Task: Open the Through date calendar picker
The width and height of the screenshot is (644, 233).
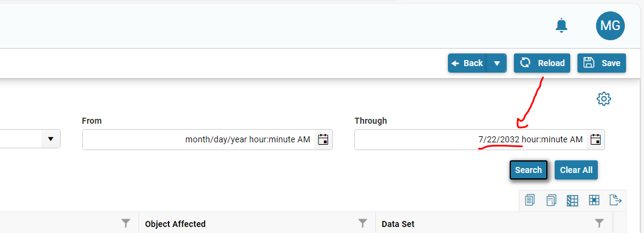Action: click(x=595, y=139)
